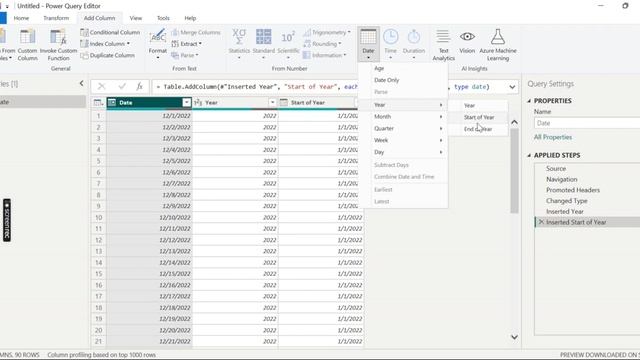The height and width of the screenshot is (360, 640).
Task: Open table options corner icon
Action: pos(98,102)
